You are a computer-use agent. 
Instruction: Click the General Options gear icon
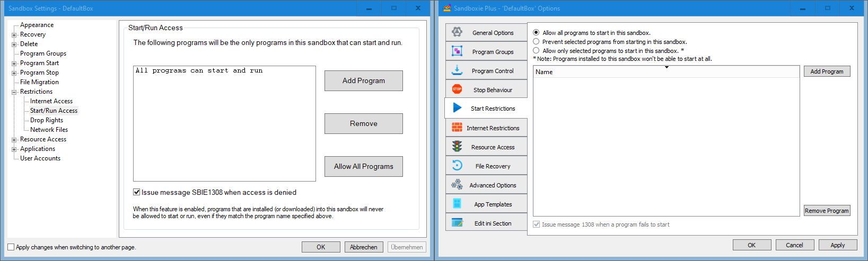coord(457,32)
